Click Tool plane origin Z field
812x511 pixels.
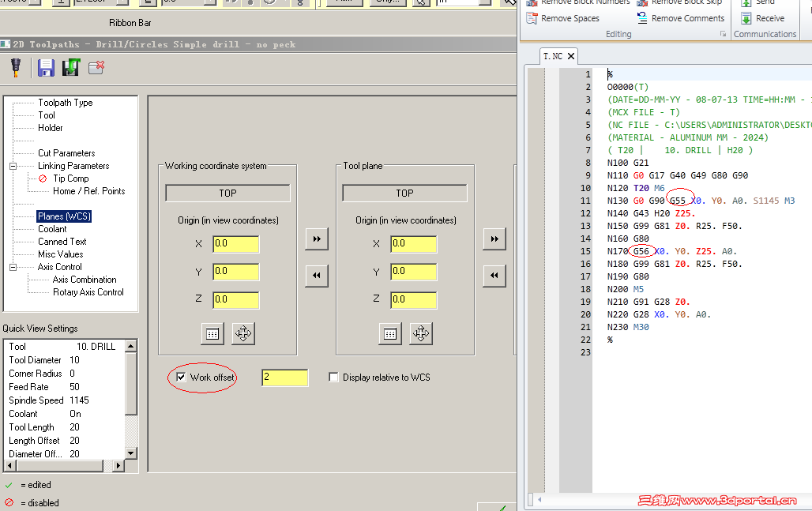(x=413, y=300)
